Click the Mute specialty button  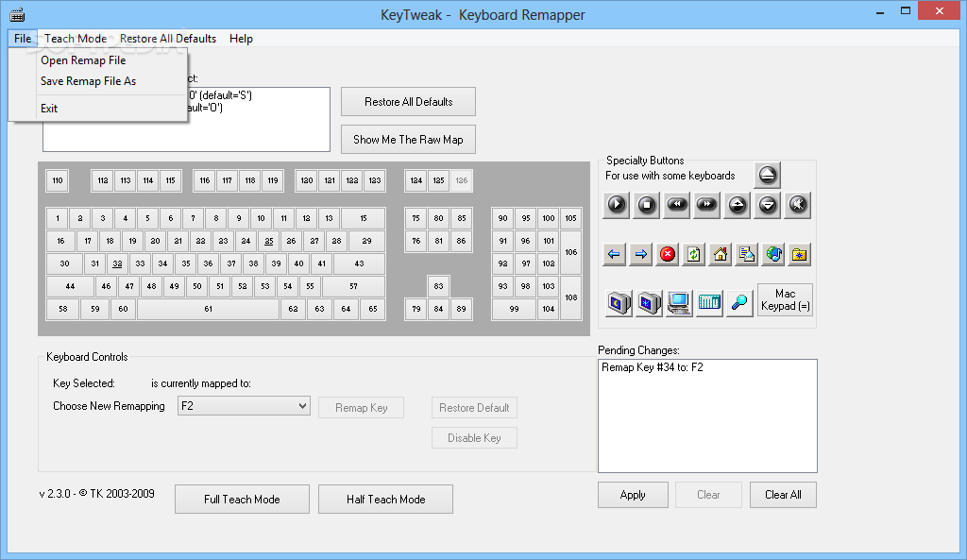pos(797,205)
